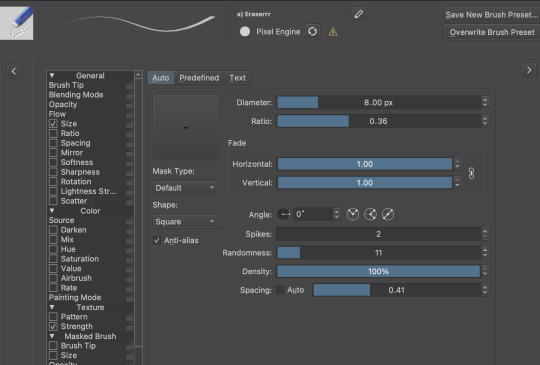Click the first angle flip icon
The width and height of the screenshot is (540, 365).
point(353,214)
